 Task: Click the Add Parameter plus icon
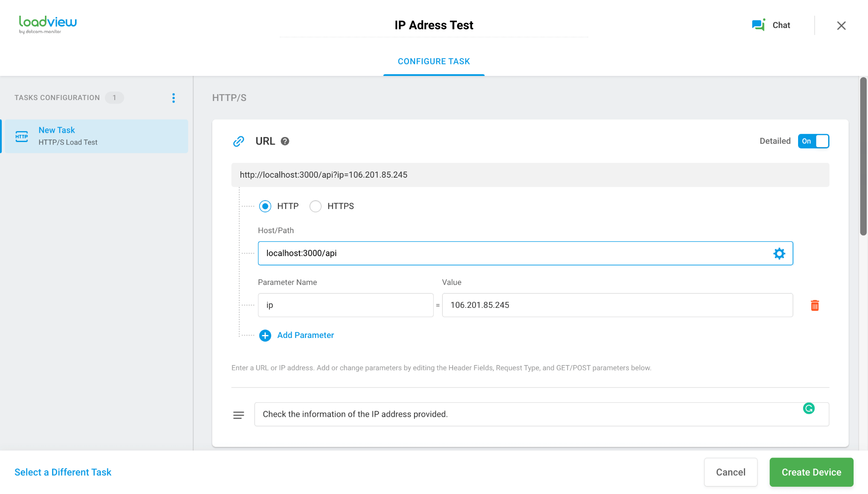(266, 335)
